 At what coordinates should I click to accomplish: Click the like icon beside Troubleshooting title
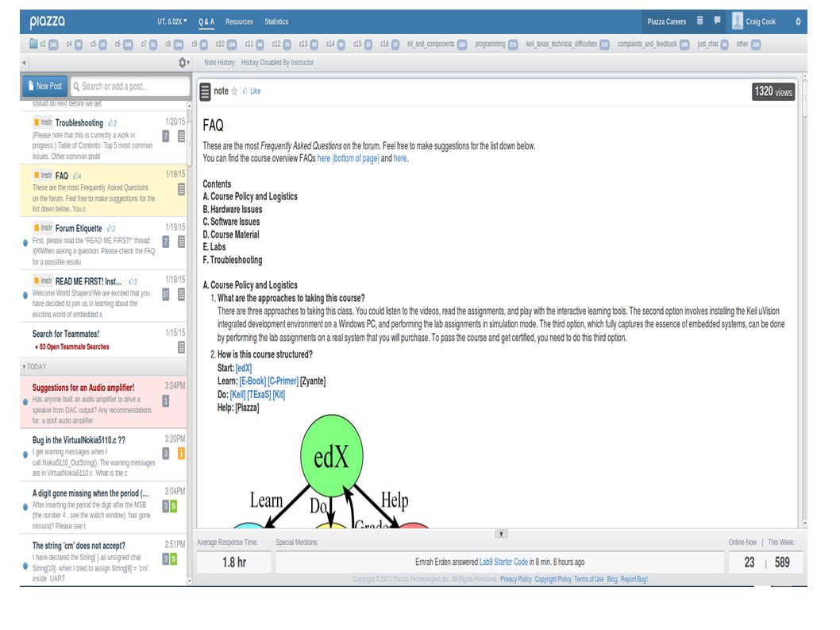tap(112, 123)
